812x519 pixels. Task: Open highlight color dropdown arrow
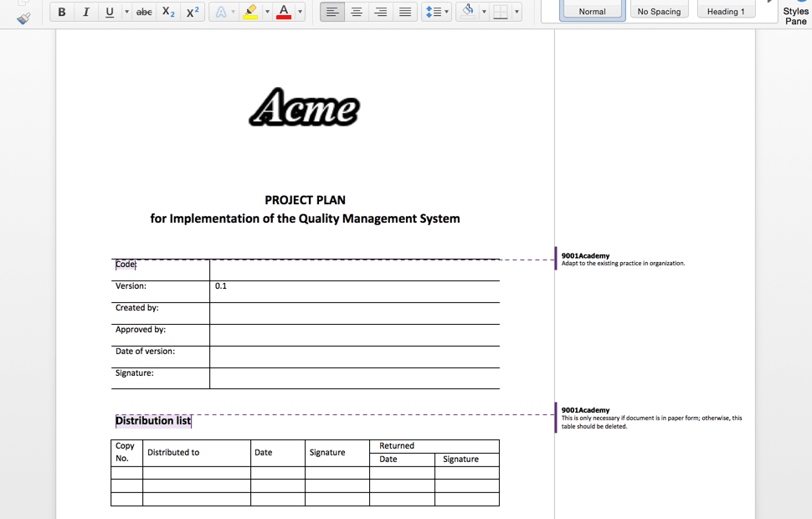[x=267, y=12]
